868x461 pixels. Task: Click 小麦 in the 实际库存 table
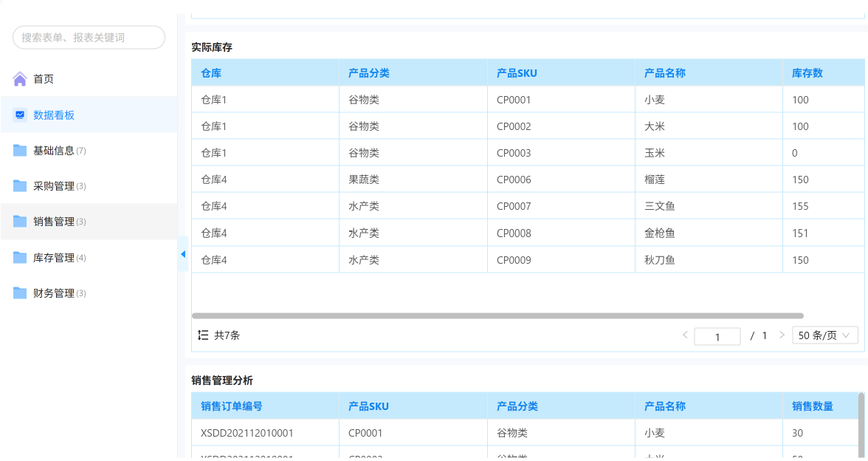(709, 100)
